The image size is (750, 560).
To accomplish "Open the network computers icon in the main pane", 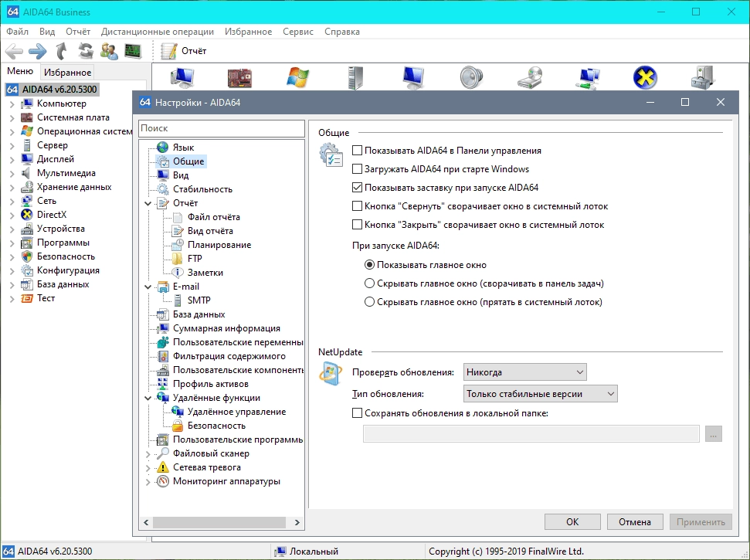I will click(587, 78).
